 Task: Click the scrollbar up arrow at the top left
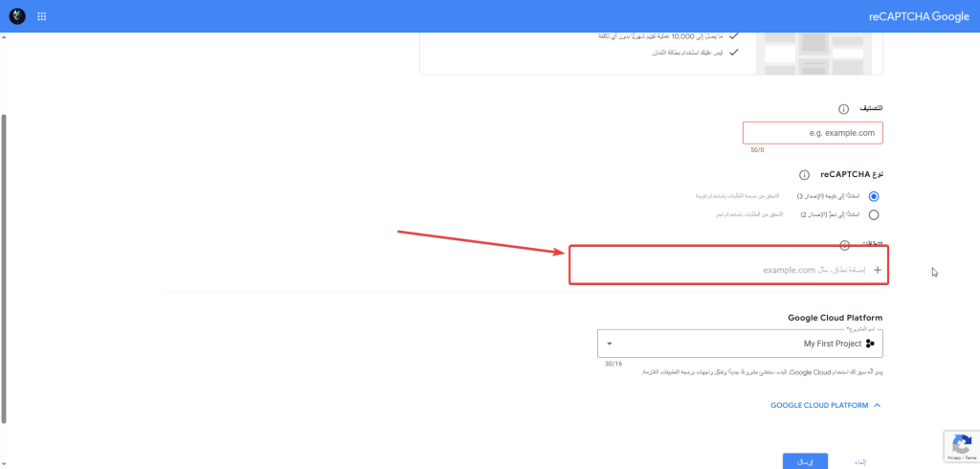pos(4,38)
